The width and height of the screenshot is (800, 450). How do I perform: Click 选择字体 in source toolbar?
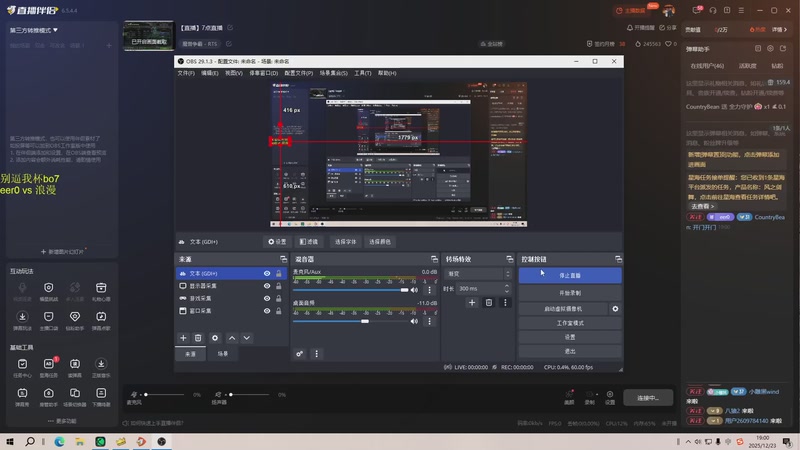point(345,242)
